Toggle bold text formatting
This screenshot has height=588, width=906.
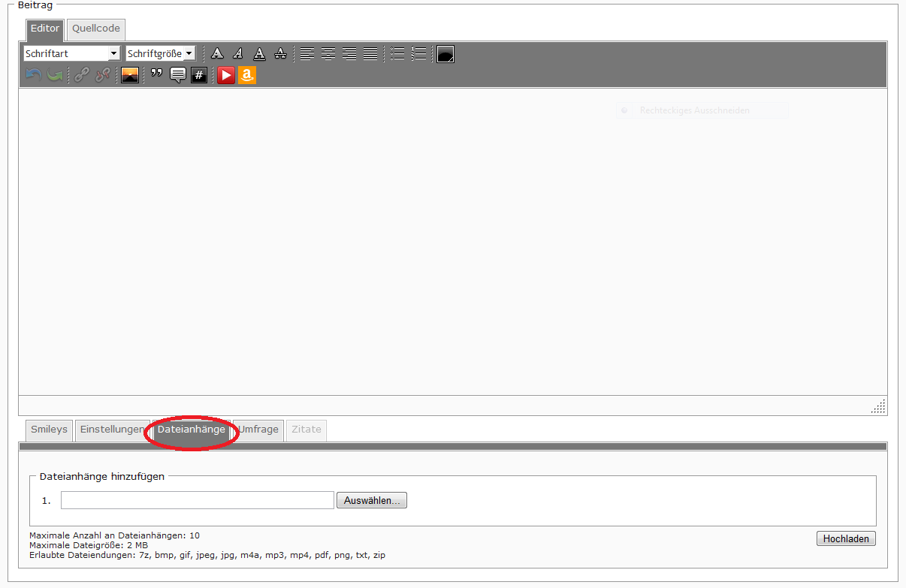[217, 53]
